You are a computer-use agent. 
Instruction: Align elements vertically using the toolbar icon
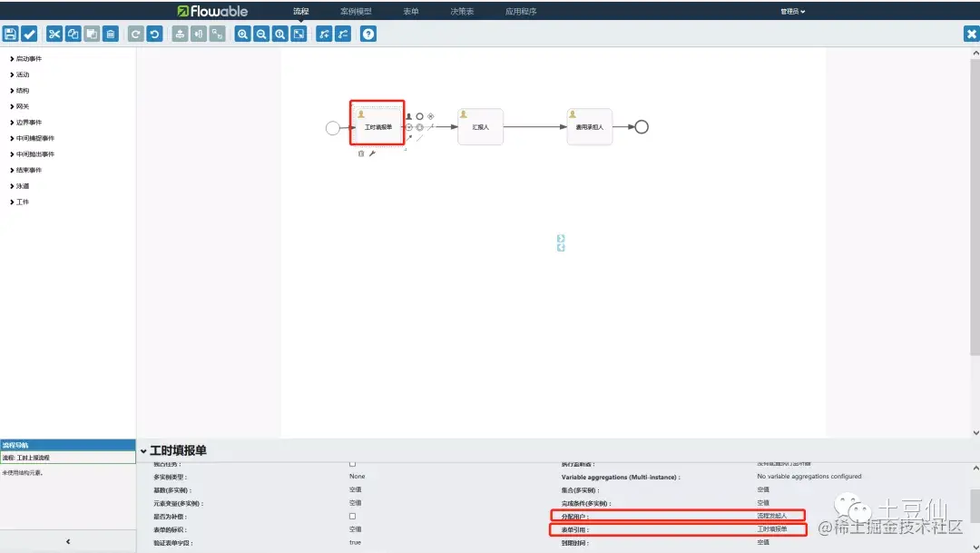tap(180, 34)
